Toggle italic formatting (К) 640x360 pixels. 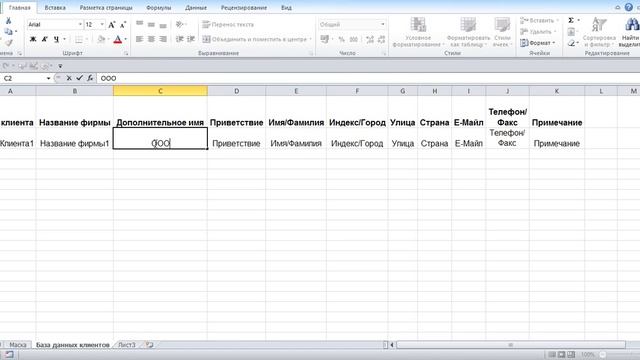pos(45,39)
